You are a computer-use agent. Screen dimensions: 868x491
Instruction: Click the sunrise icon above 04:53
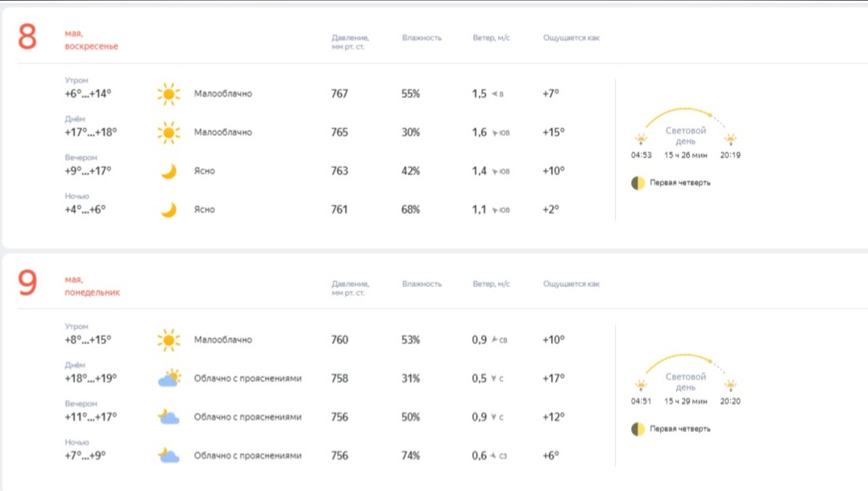(641, 139)
